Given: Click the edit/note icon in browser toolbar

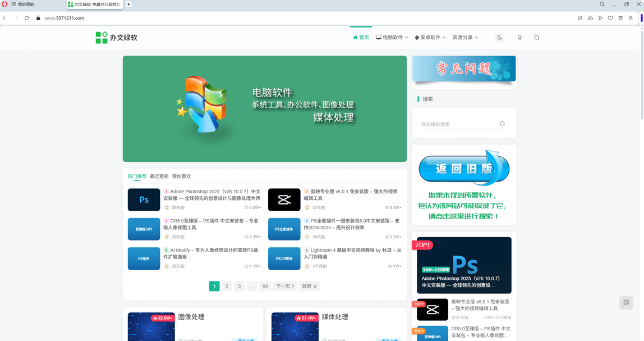Looking at the screenshot, I should click(580, 17).
